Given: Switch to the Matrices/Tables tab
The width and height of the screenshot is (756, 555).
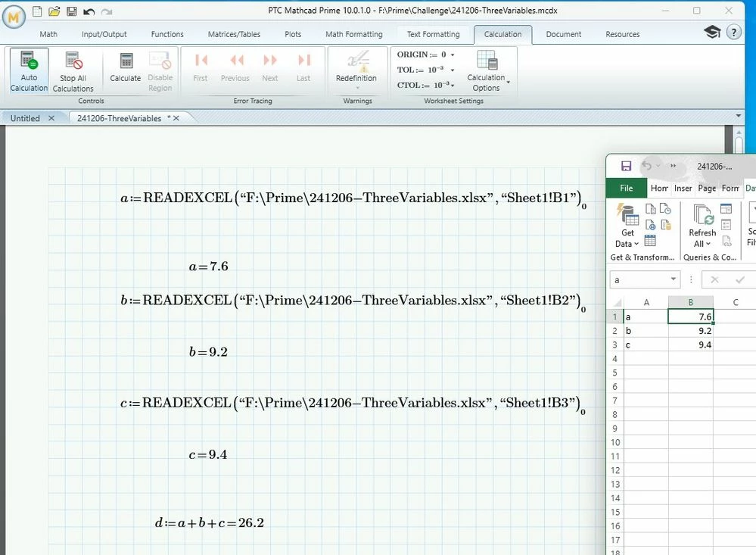Looking at the screenshot, I should coord(234,34).
